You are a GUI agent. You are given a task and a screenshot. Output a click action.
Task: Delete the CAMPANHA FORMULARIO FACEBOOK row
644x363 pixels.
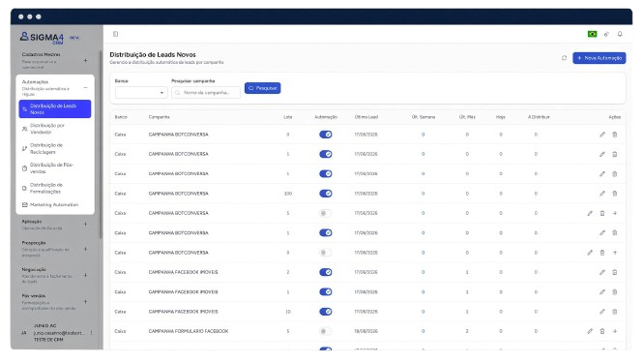coord(602,331)
